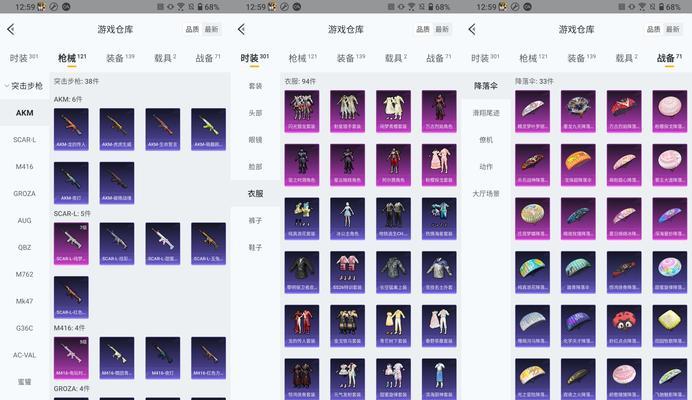The height and width of the screenshot is (400, 692).
Task: Switch to 枪械 tab on the 时装 screen
Action: [x=303, y=58]
